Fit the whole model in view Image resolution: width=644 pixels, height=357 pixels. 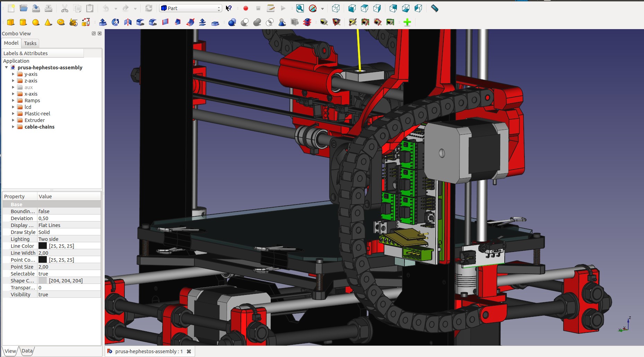click(300, 8)
